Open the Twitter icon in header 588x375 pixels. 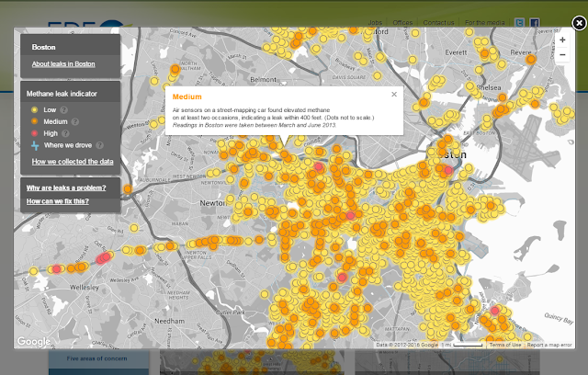(x=519, y=23)
